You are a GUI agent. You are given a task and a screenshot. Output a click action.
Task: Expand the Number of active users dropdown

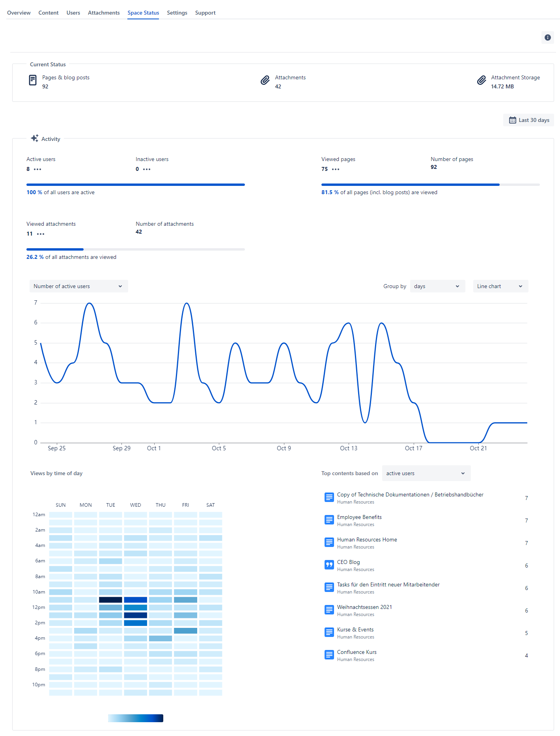point(78,286)
